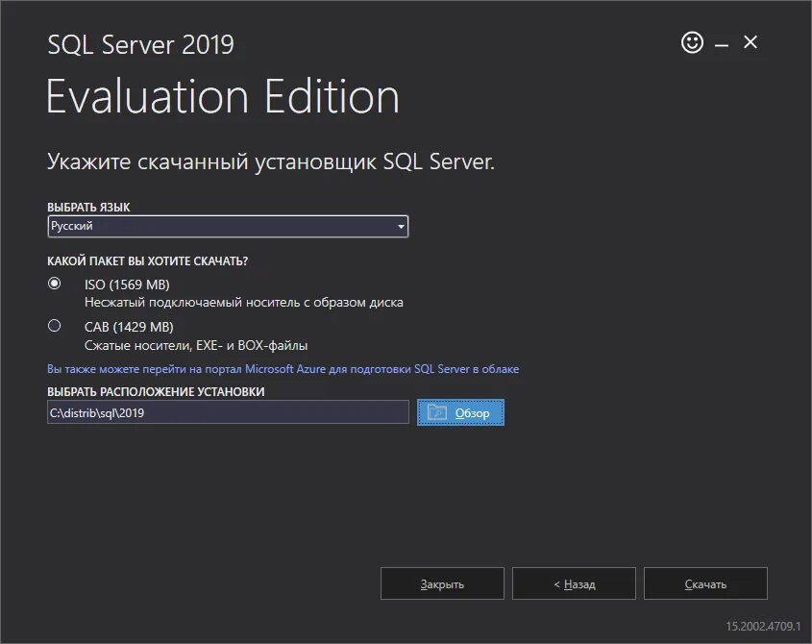Screen dimensions: 812x644
Task: Open the Microsoft Azure portal link
Action: point(283,369)
